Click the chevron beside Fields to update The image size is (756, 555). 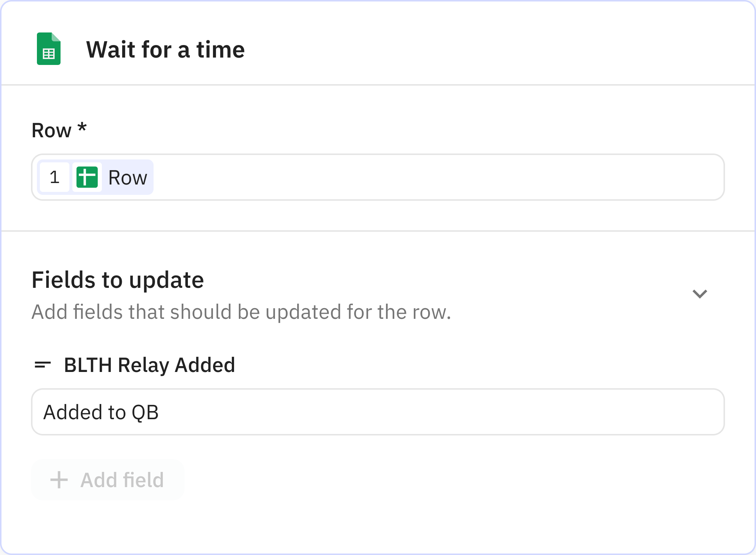(x=700, y=293)
